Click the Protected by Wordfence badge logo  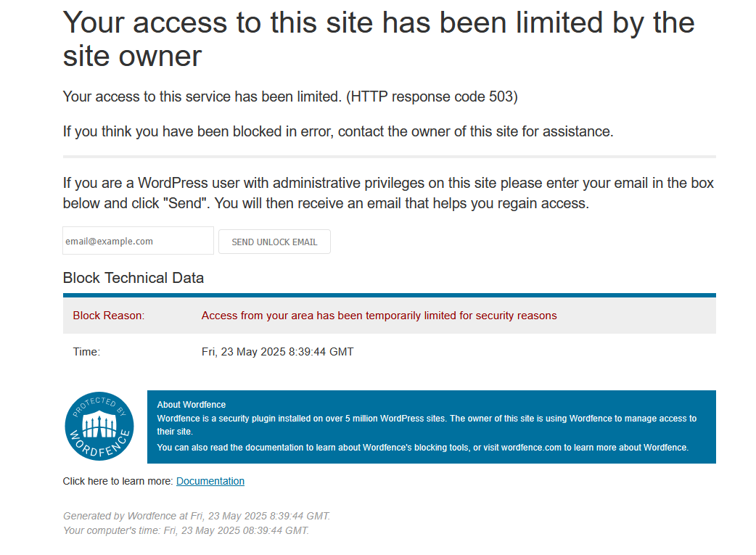pos(99,427)
